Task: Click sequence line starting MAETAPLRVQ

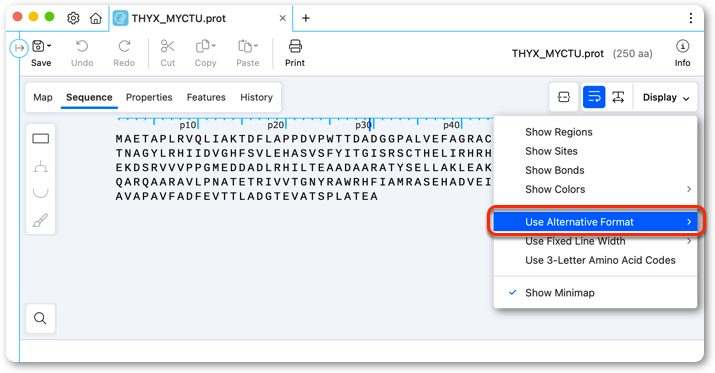Action: pos(304,139)
